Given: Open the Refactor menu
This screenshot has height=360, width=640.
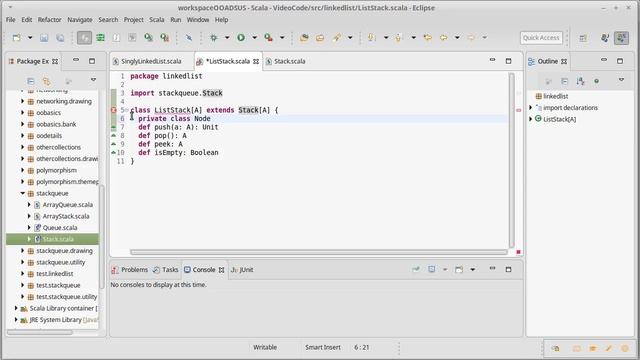Looking at the screenshot, I should click(49, 20).
